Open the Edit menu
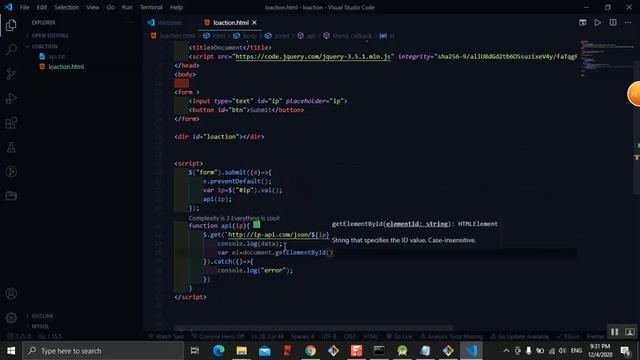Viewport: 640px width, 360px height. 42,7
